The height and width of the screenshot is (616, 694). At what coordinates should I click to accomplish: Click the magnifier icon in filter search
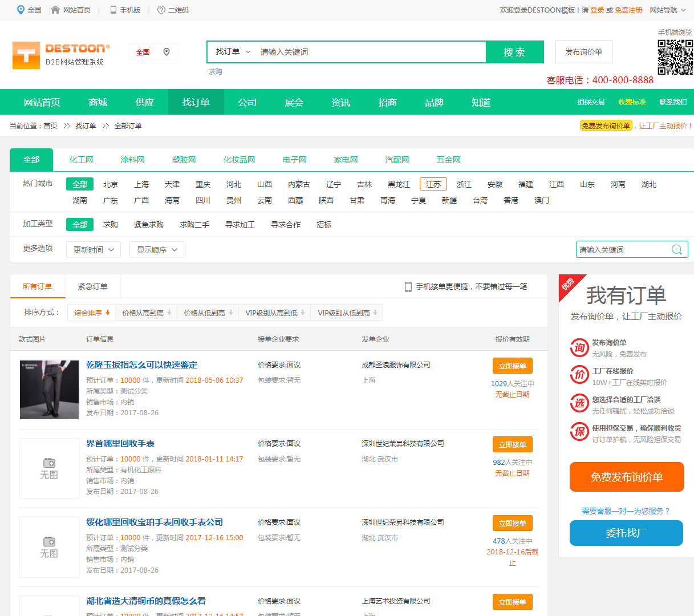click(x=677, y=249)
